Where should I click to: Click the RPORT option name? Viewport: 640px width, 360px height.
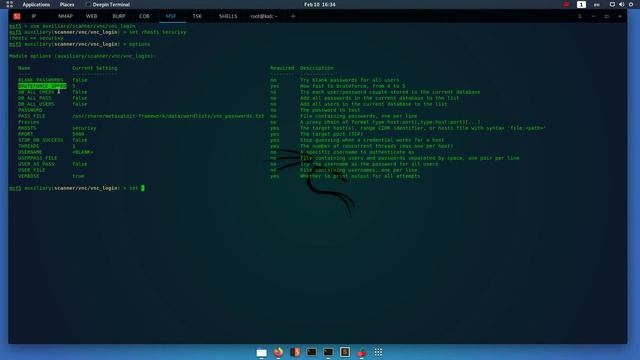(25, 134)
